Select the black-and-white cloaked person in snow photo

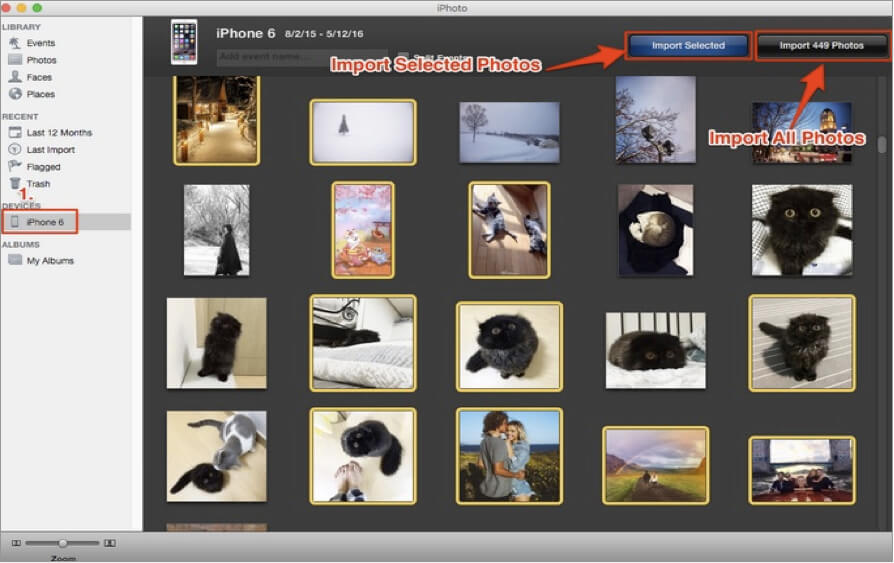(216, 230)
